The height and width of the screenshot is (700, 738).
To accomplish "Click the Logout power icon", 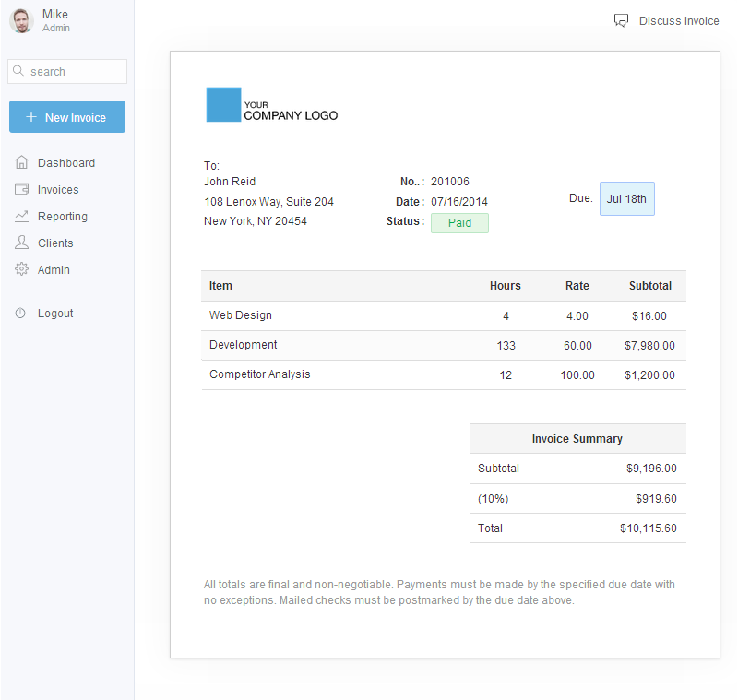I will [20, 313].
